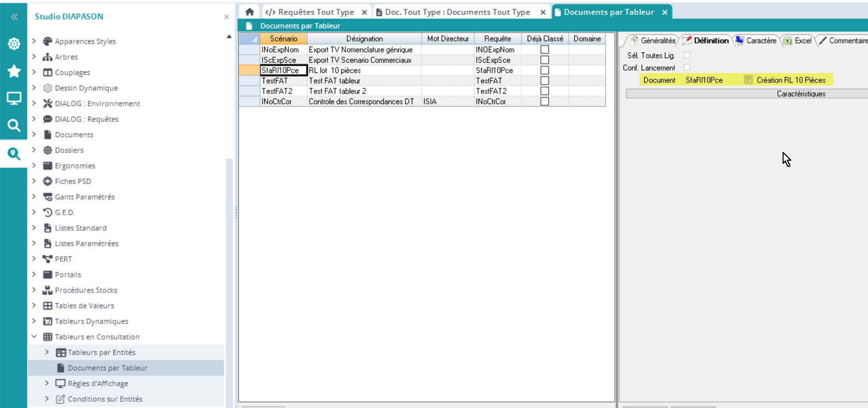
Task: Enable the Sél. Toutes Lig. checkbox
Action: click(687, 55)
